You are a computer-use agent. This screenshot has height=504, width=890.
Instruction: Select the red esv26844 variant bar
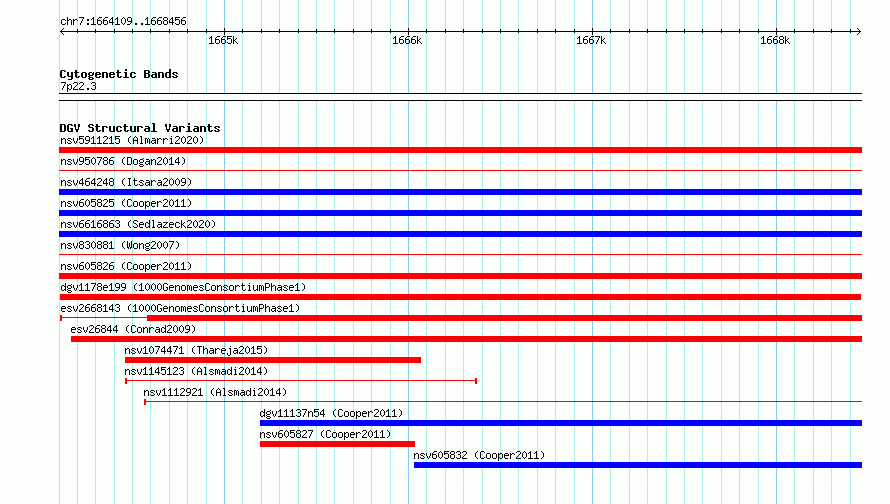467,339
